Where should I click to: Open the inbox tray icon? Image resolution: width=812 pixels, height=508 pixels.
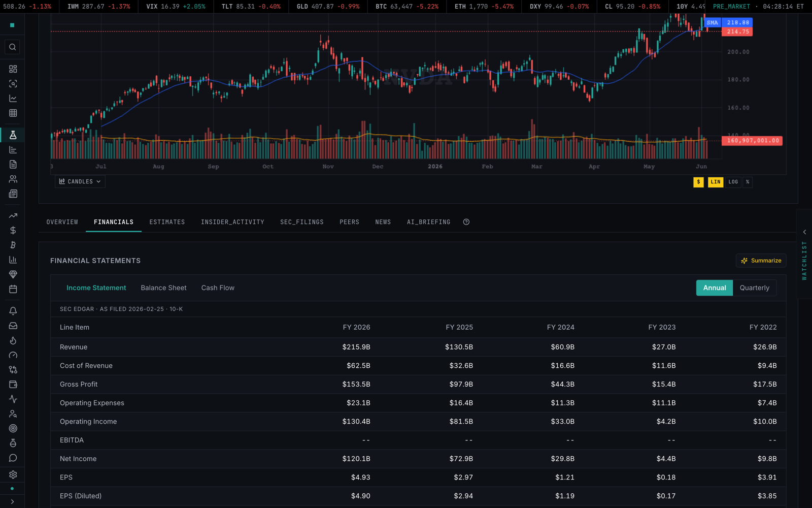click(x=13, y=326)
